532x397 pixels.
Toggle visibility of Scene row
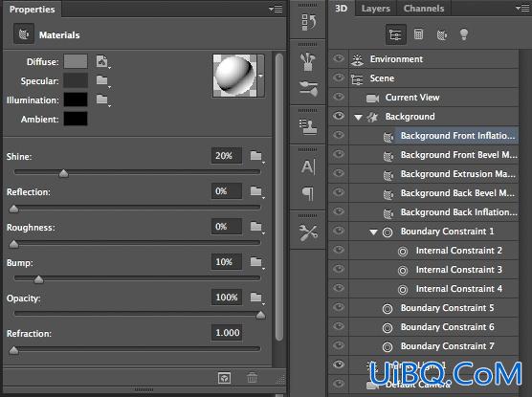tap(339, 77)
